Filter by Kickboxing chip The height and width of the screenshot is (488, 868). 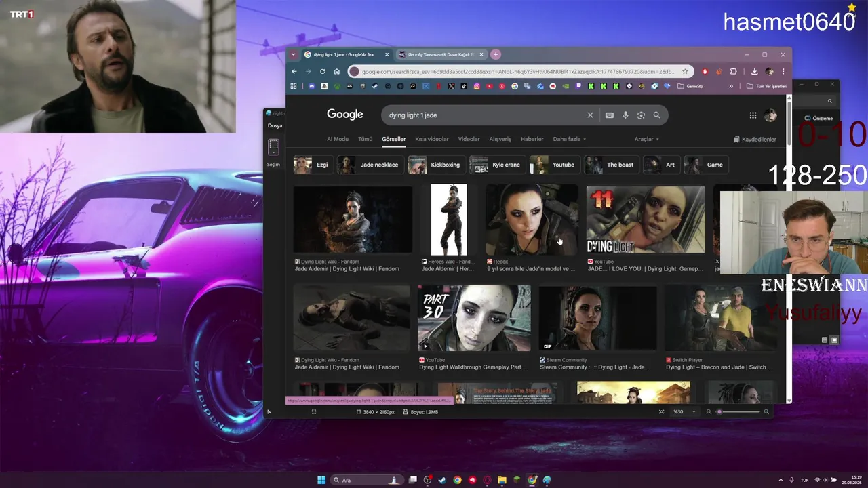tap(436, 165)
